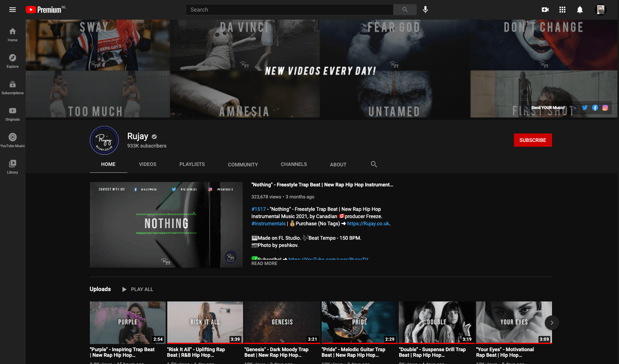
Task: Switch to the CHANNELS tab
Action: click(294, 164)
